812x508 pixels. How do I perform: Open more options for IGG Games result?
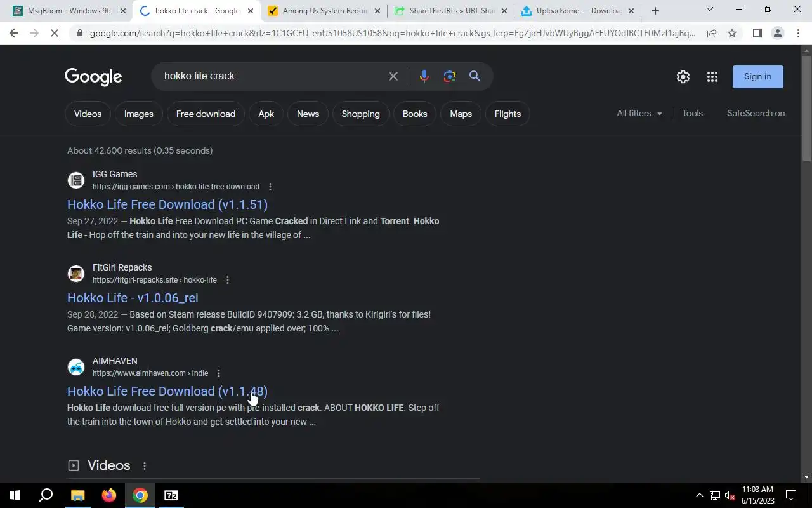tap(270, 187)
